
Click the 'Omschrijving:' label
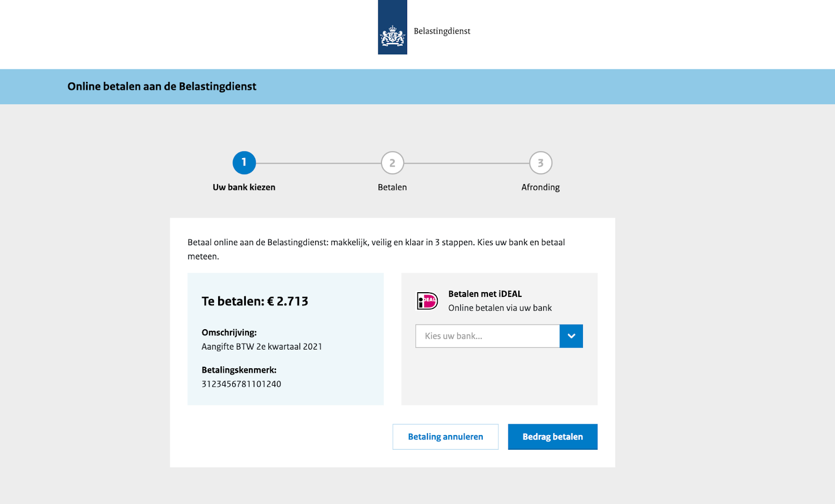229,332
